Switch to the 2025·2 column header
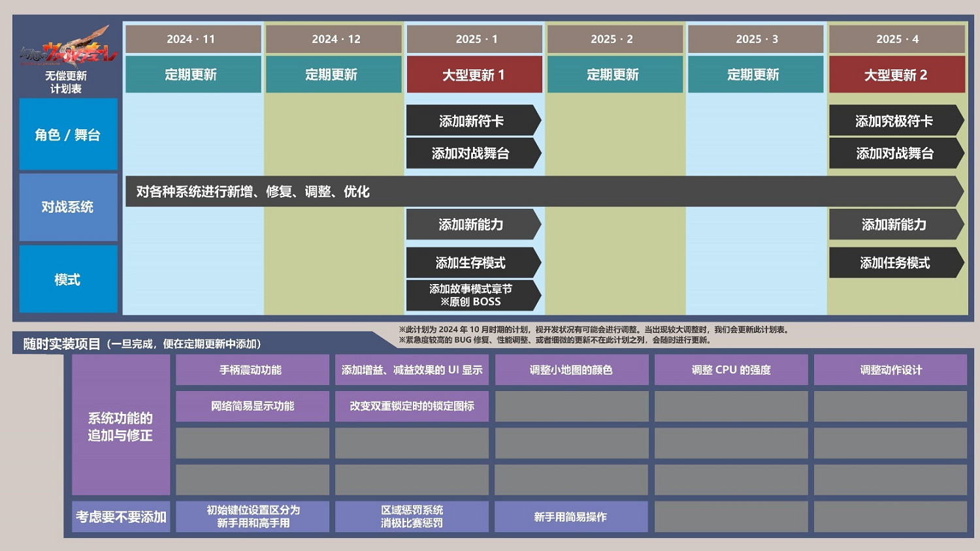This screenshot has width=980, height=551. [614, 39]
